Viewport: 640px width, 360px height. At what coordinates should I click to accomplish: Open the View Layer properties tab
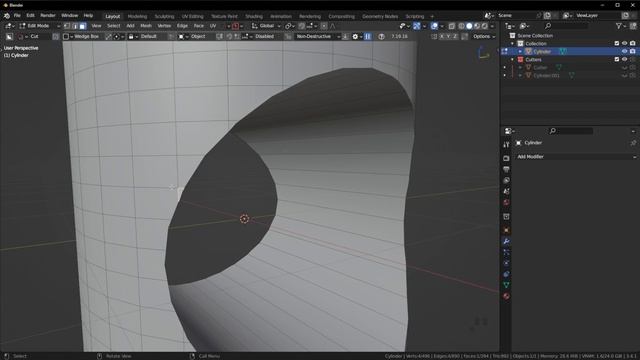click(x=506, y=180)
